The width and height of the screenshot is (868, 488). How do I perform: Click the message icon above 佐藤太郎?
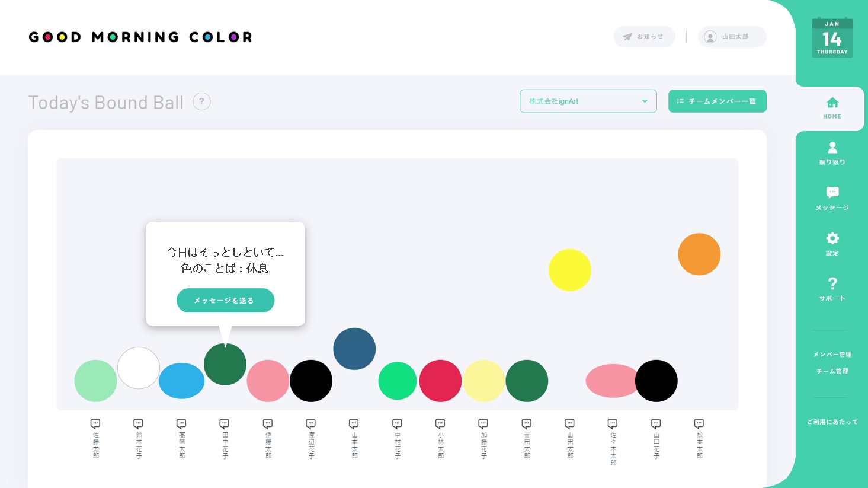[x=95, y=423]
